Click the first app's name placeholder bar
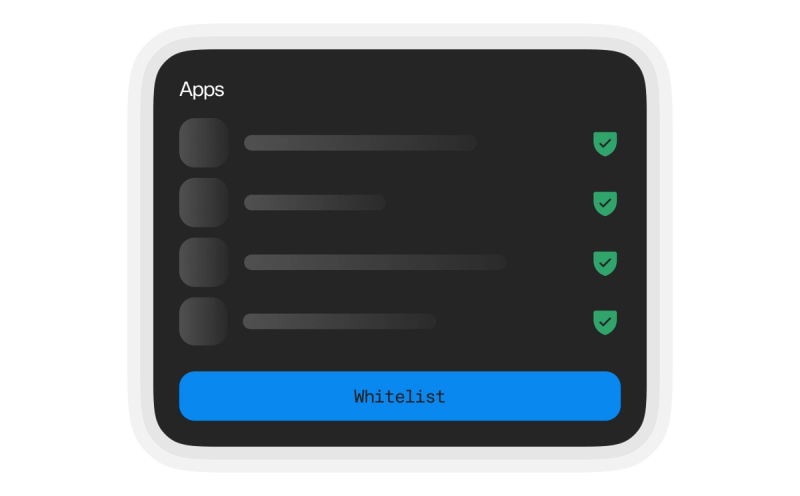Image resolution: width=800 pixels, height=496 pixels. tap(361, 143)
